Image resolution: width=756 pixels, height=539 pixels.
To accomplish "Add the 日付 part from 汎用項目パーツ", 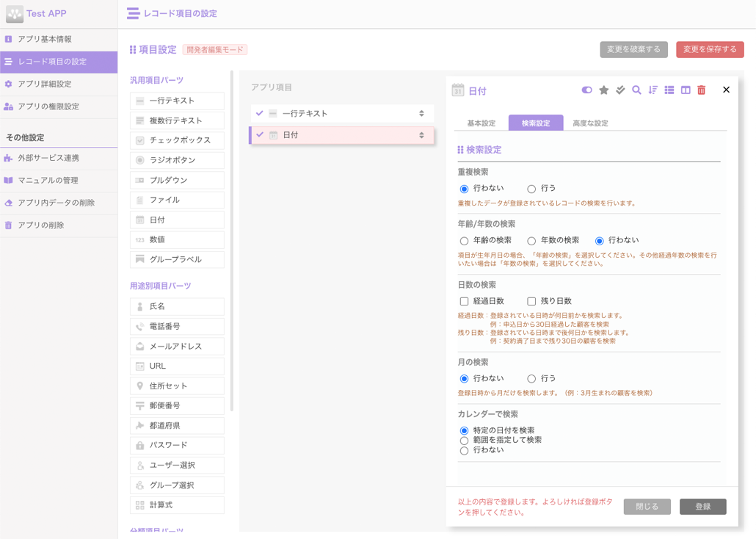I will click(x=177, y=220).
